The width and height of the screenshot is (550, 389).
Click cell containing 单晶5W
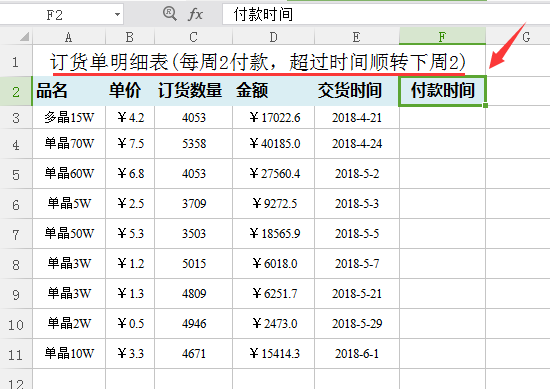click(x=69, y=204)
